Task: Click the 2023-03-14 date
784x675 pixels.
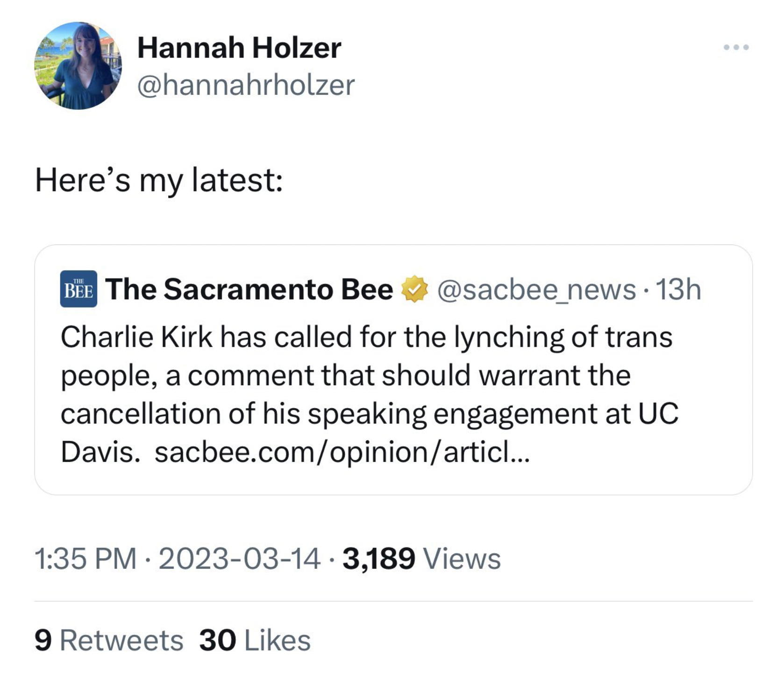Action: point(239,559)
